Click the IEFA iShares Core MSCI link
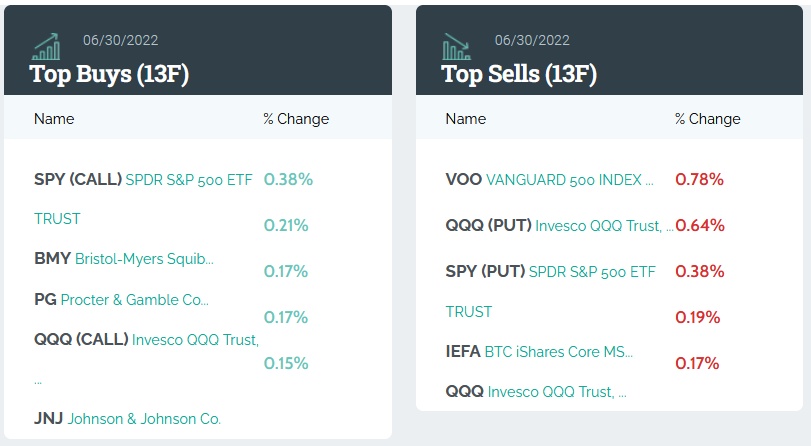The height and width of the screenshot is (446, 811). (539, 352)
